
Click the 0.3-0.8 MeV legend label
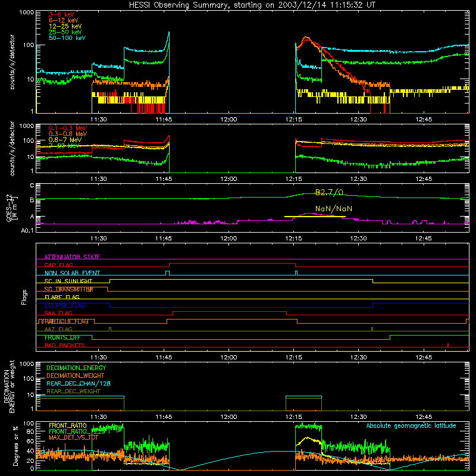click(x=68, y=134)
